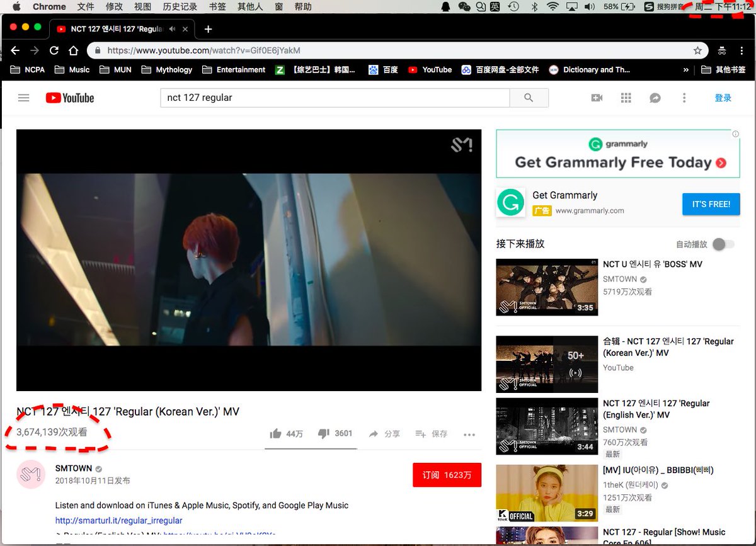This screenshot has width=756, height=546.
Task: Open the 文件 menu
Action: [x=86, y=7]
